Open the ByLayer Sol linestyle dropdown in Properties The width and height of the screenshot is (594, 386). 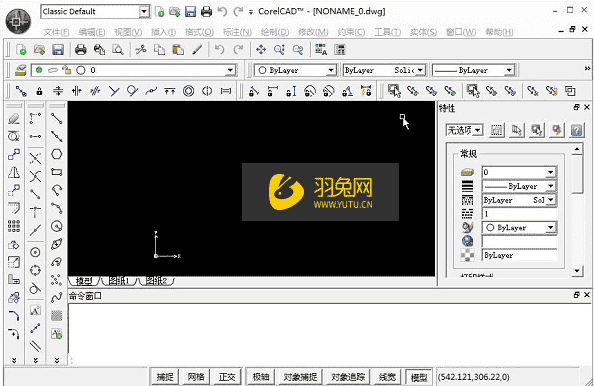519,200
